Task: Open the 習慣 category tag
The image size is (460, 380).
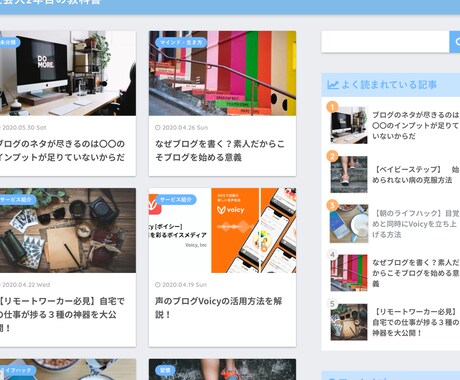Action: (x=165, y=370)
